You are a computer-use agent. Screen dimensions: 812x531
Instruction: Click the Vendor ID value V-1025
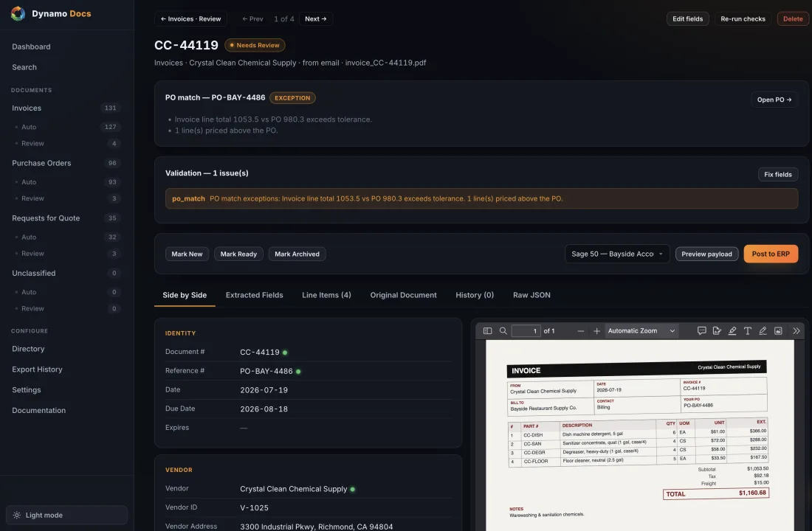point(254,507)
